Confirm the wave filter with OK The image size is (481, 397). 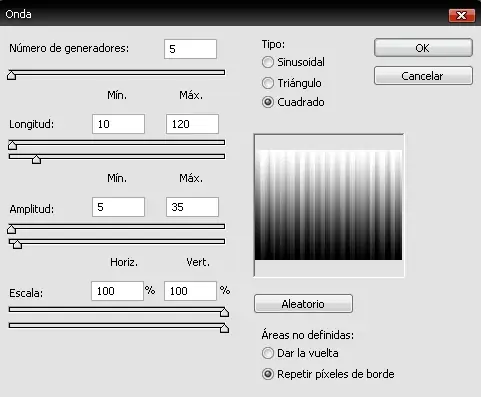click(423, 48)
